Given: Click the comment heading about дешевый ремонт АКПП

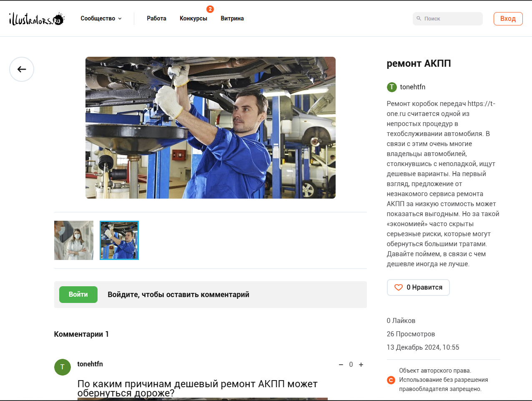Looking at the screenshot, I should pos(198,388).
